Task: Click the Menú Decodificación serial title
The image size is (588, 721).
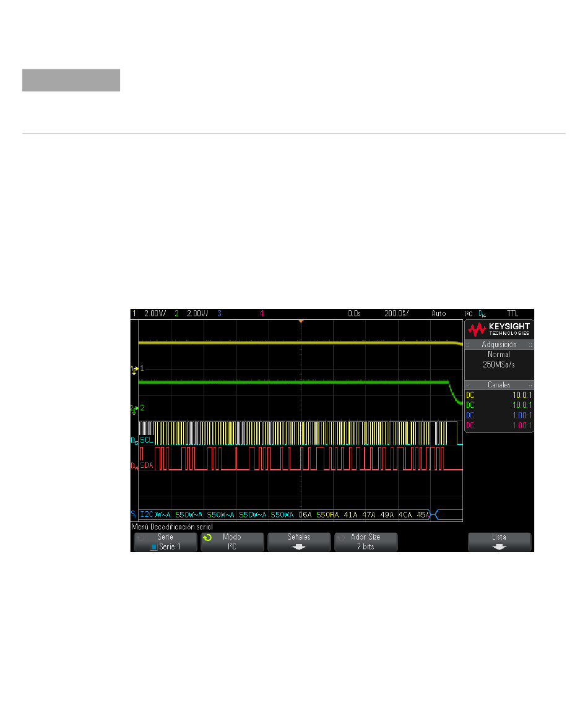Action: pos(173,527)
